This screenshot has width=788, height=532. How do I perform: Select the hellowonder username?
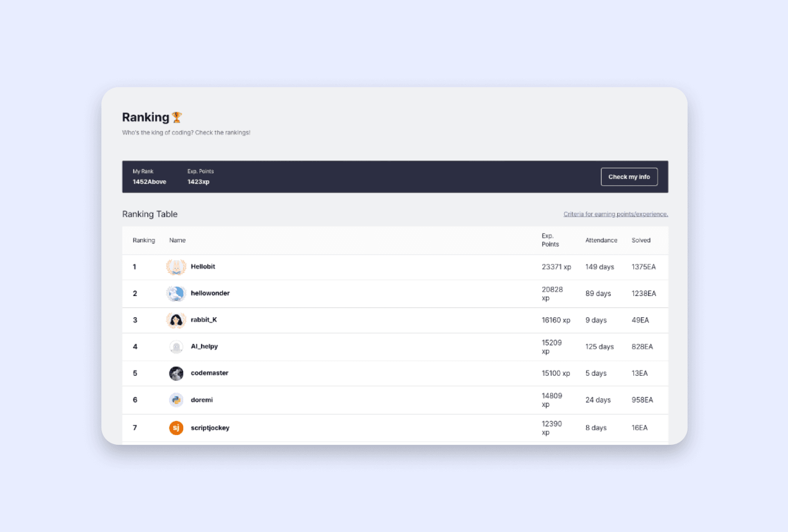point(210,293)
